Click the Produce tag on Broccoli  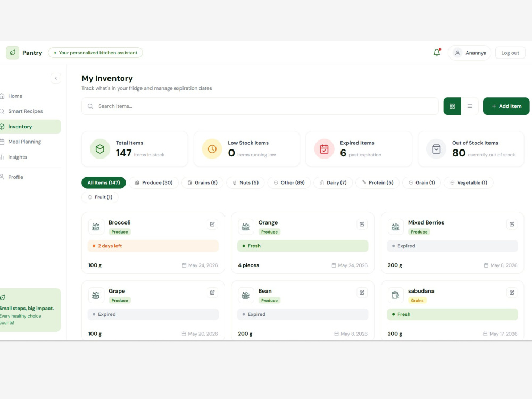pos(120,232)
